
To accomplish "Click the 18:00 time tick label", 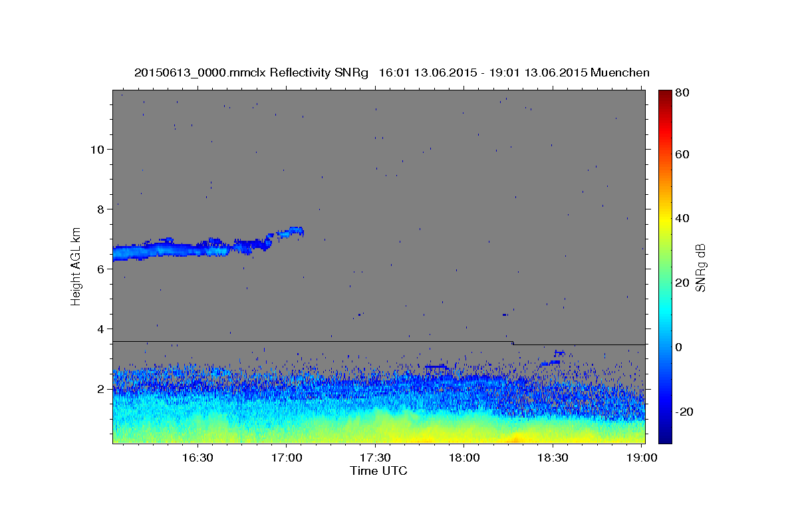I will [464, 458].
